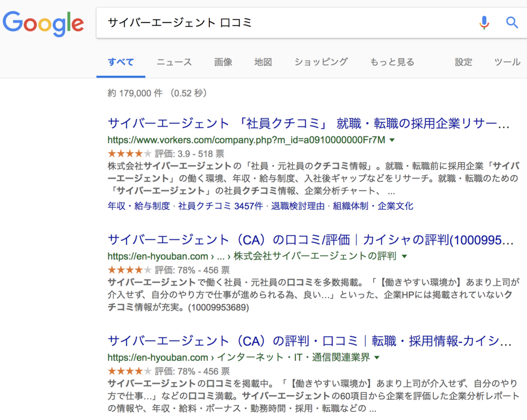
Task: Start voice search with microphone icon
Action: pyautogui.click(x=484, y=23)
